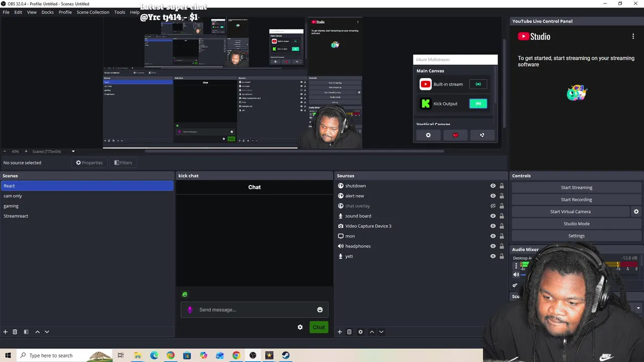Viewport: 644px width, 362px height.
Task: Unlock the mon source
Action: click(502, 236)
